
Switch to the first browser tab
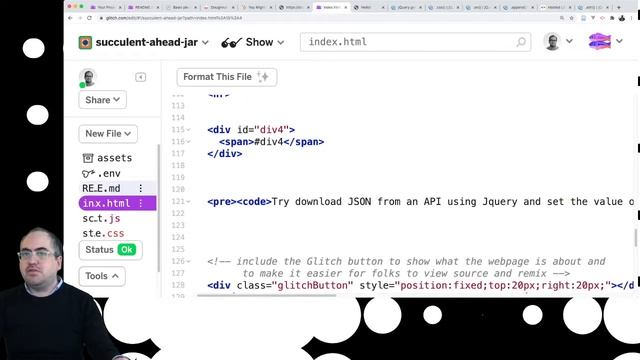coord(105,7)
